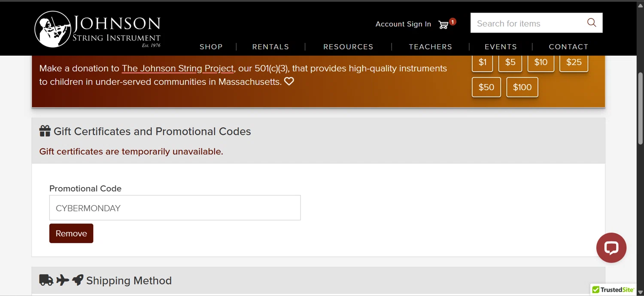Open the TEACHERS menu
This screenshot has height=296, width=644.
coord(430,47)
